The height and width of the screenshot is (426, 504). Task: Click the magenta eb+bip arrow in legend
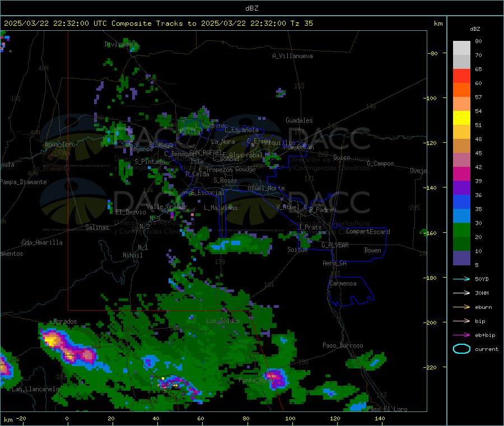pos(461,335)
